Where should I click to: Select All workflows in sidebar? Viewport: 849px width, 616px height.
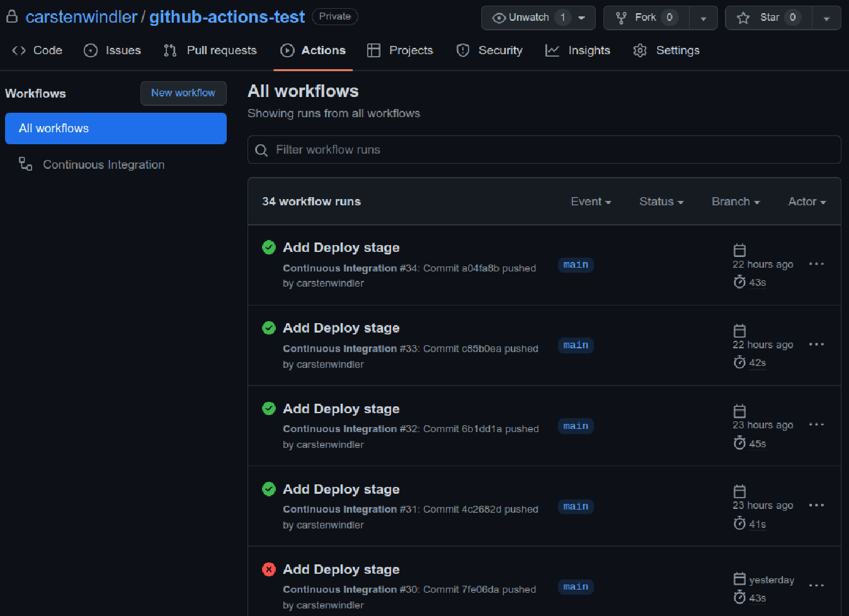[116, 128]
